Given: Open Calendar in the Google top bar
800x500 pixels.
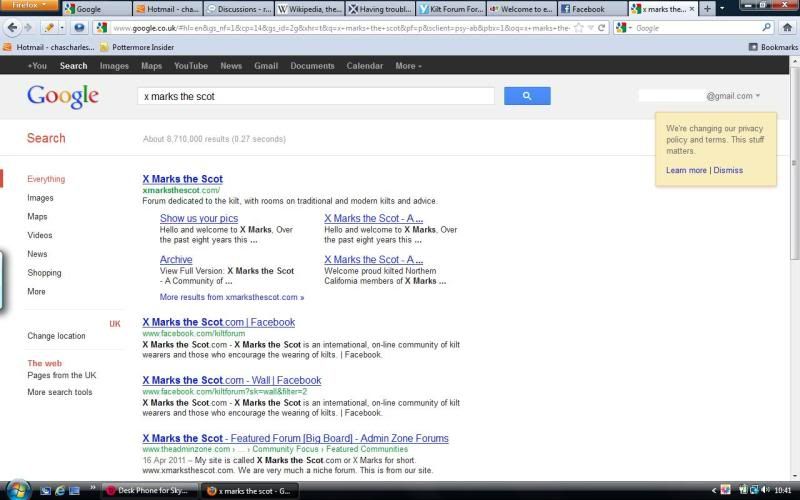Looking at the screenshot, I should tap(364, 66).
